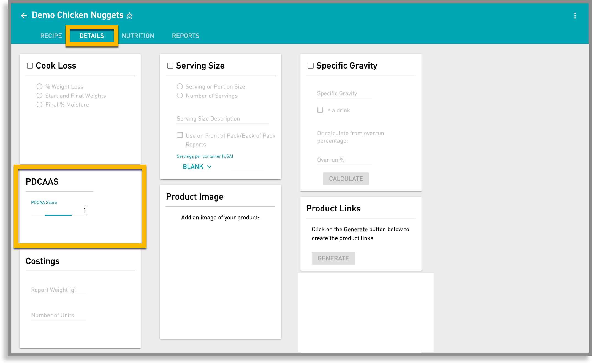Open the three-dot more options menu
The image size is (592, 364).
[x=575, y=16]
